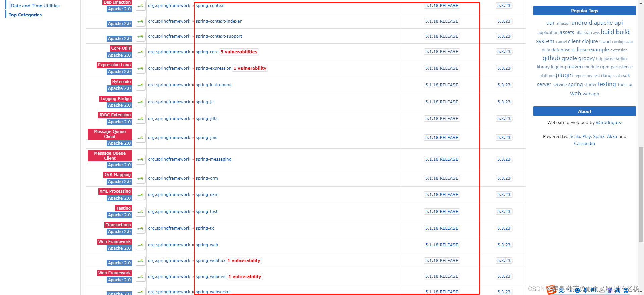
Task: Click the Spring logo icon in spring-context-indexer row
Action: pyautogui.click(x=140, y=21)
